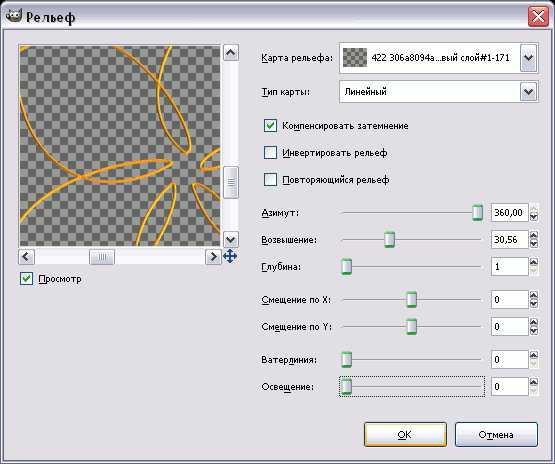
Task: Click the Глубина value input field
Action: tap(509, 267)
